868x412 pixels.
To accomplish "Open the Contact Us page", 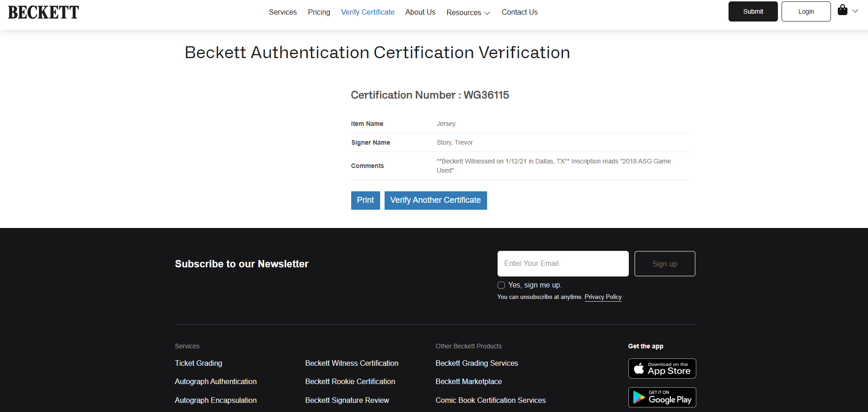I will coord(520,12).
